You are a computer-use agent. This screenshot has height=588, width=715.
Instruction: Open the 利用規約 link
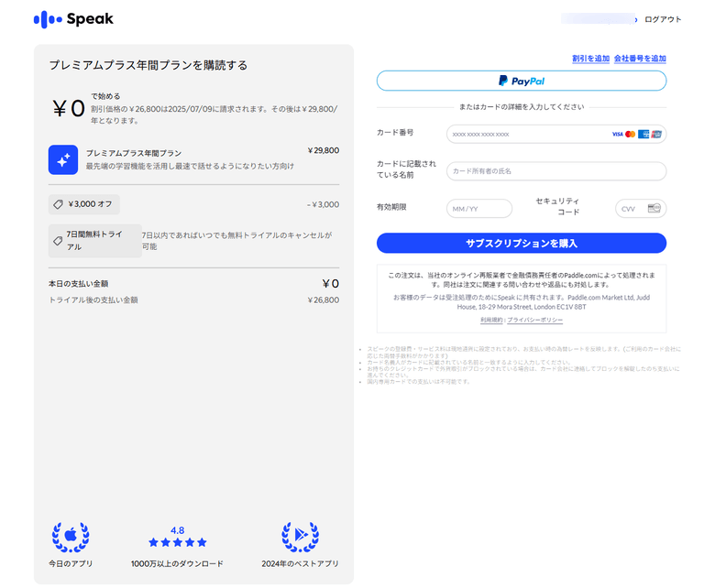point(491,321)
